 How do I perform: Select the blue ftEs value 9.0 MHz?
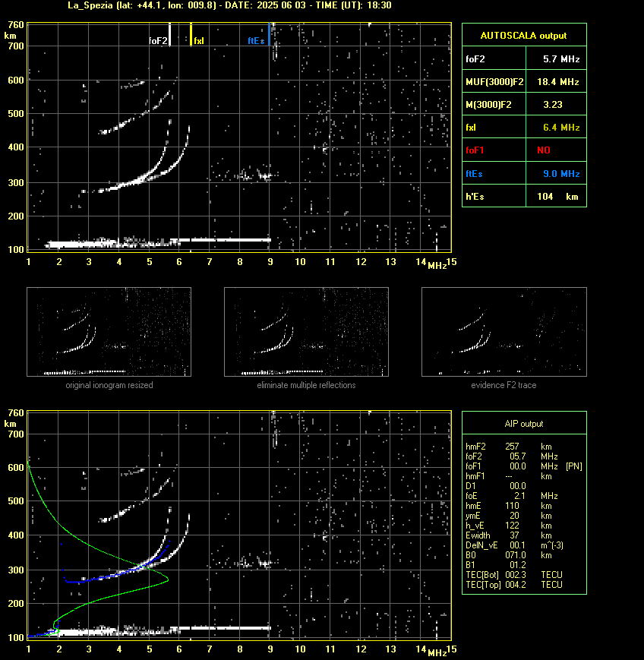pyautogui.click(x=561, y=173)
